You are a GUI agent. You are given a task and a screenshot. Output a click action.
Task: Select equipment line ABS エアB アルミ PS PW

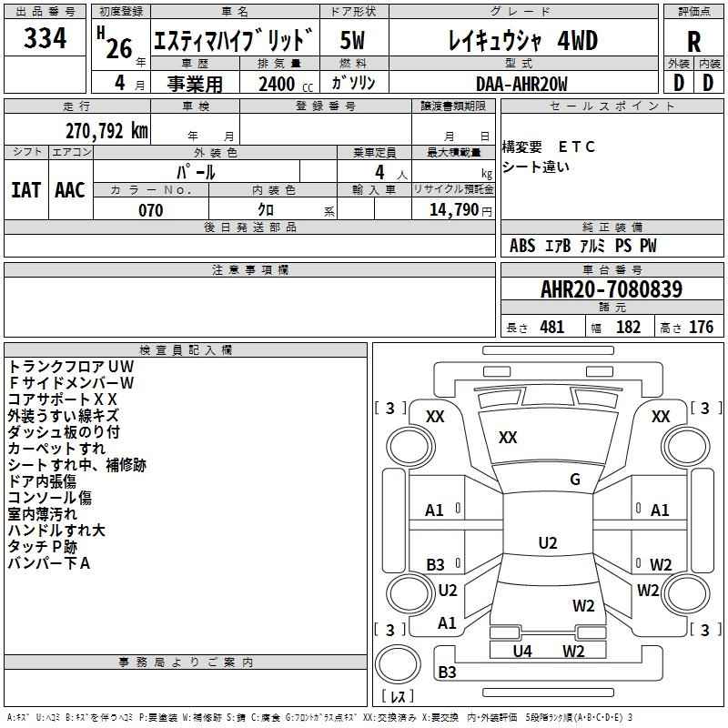point(583,246)
